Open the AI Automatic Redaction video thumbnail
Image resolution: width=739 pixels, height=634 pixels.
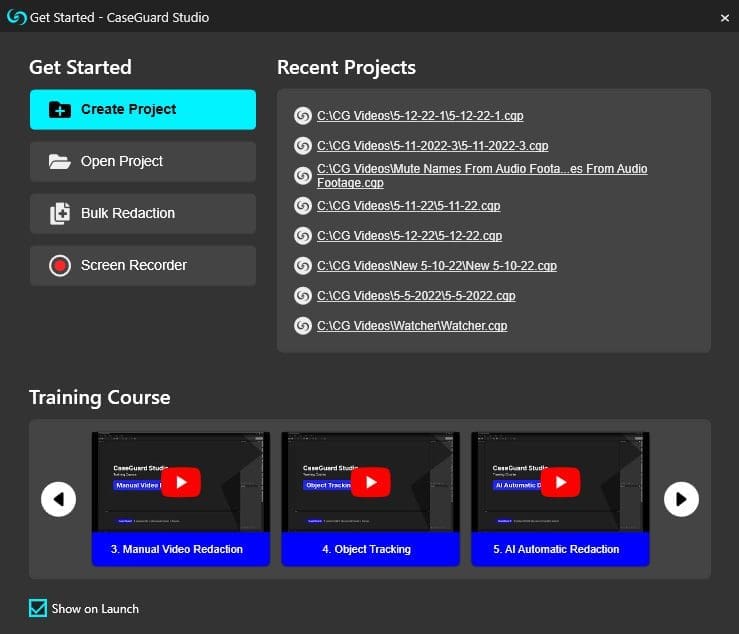click(560, 482)
